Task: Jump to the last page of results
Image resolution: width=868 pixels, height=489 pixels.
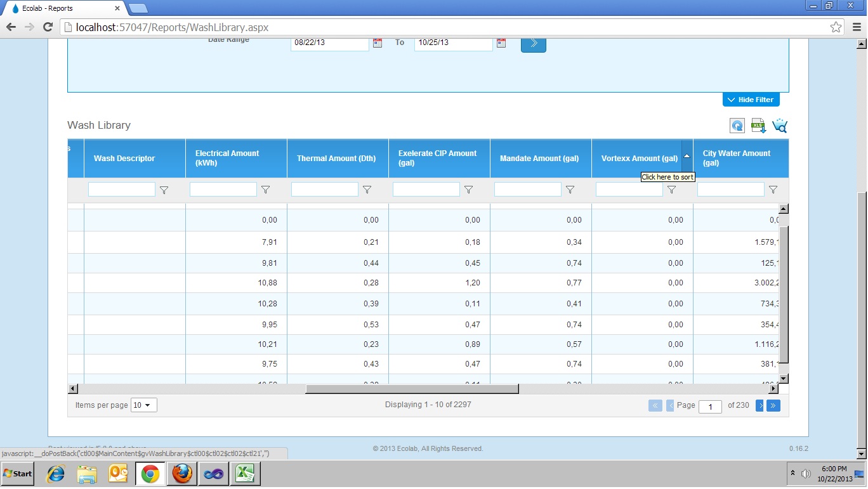Action: click(773, 405)
